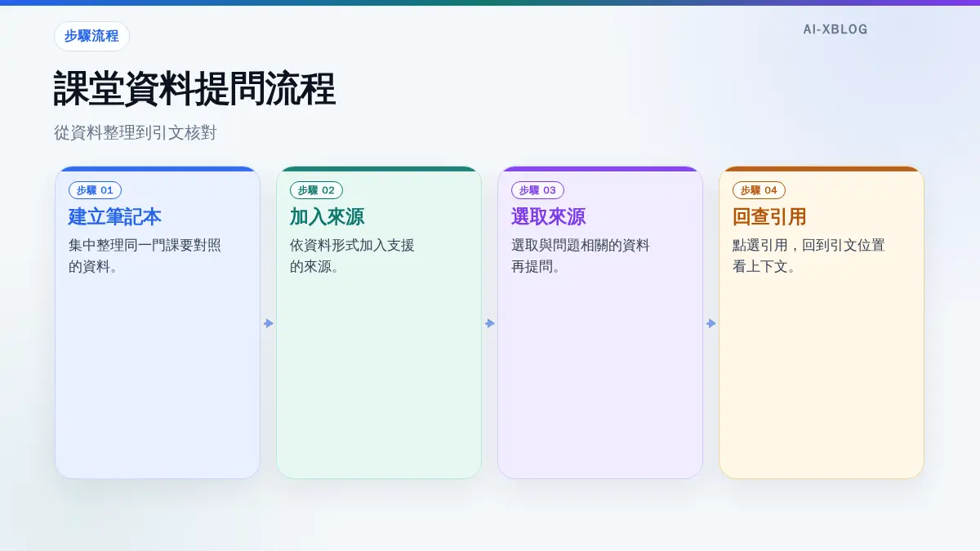Click the 步驟流程 pill label

click(x=91, y=37)
